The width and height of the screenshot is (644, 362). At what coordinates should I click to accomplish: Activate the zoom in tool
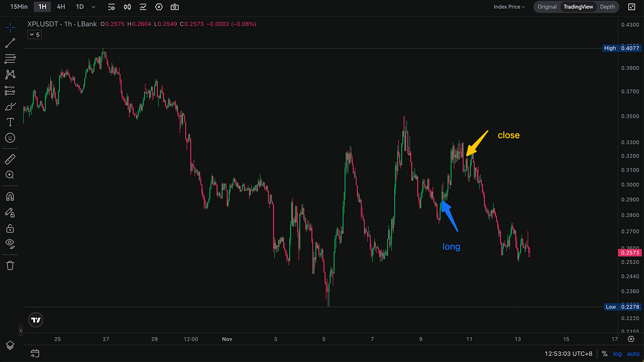(10, 175)
